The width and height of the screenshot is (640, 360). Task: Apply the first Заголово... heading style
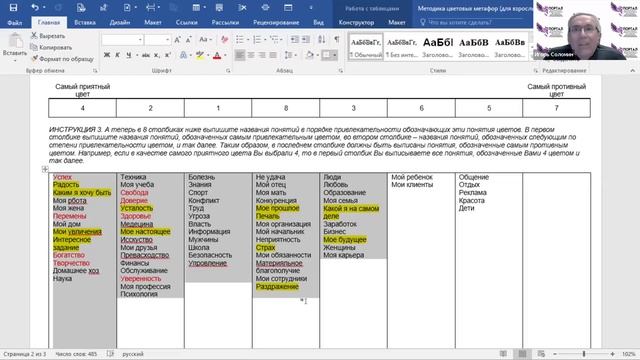[438, 47]
